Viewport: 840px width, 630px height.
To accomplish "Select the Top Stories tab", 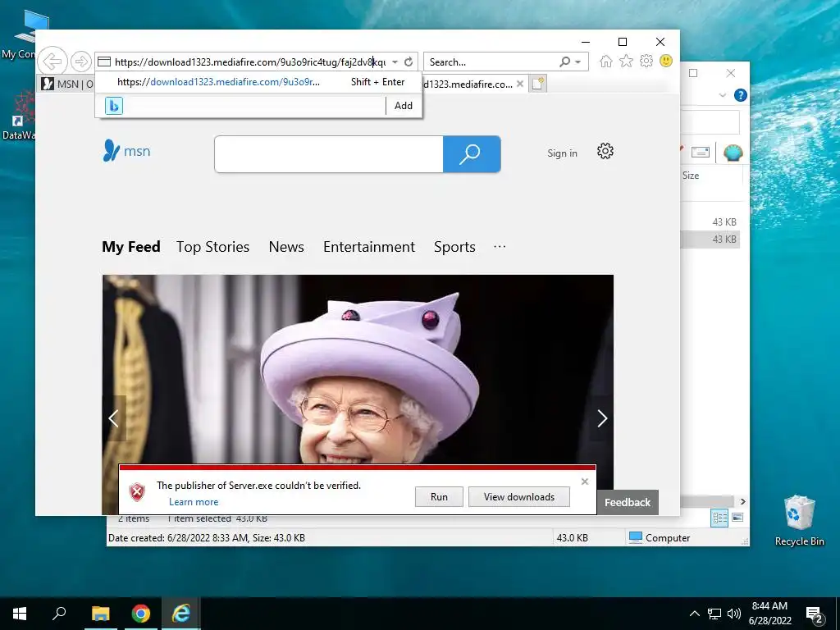I will pyautogui.click(x=212, y=247).
